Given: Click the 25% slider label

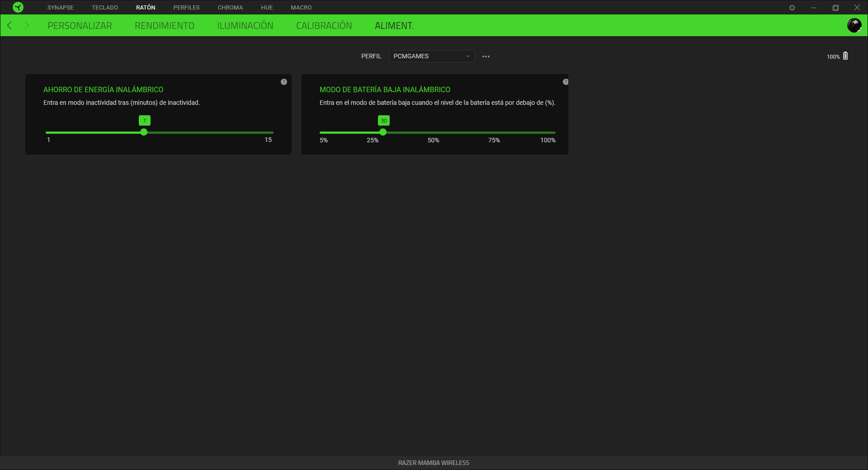Looking at the screenshot, I should 373,141.
